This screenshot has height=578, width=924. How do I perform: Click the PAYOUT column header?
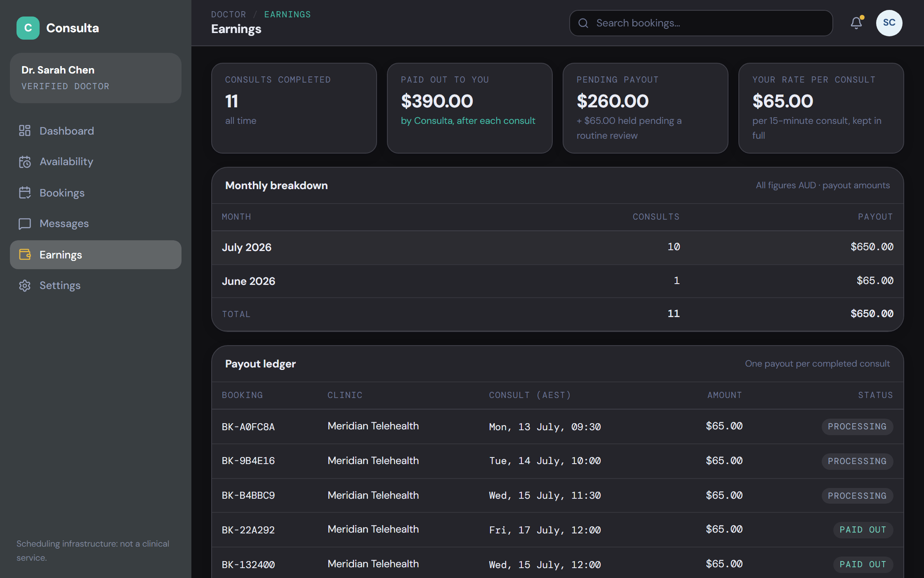coord(875,217)
